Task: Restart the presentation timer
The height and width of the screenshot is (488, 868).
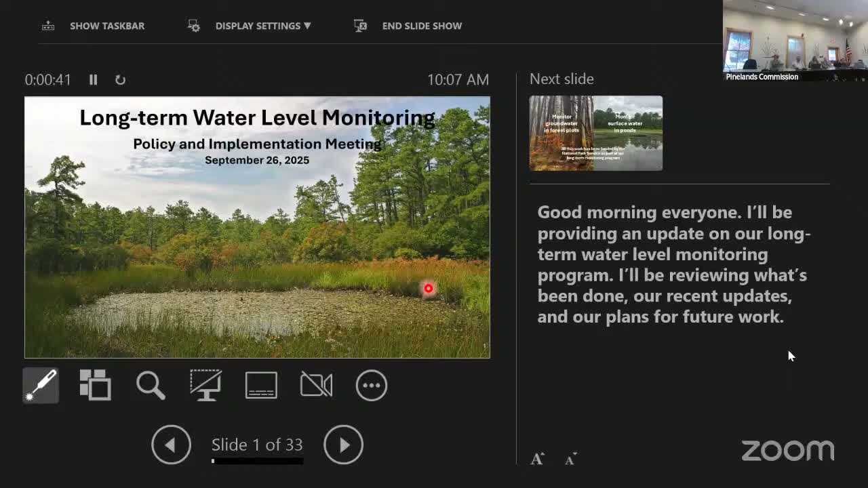Action: 120,80
